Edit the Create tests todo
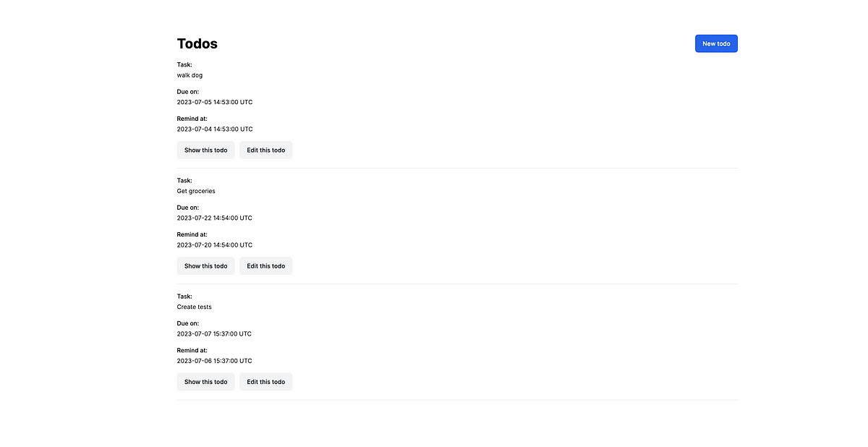The height and width of the screenshot is (447, 868). tap(266, 382)
